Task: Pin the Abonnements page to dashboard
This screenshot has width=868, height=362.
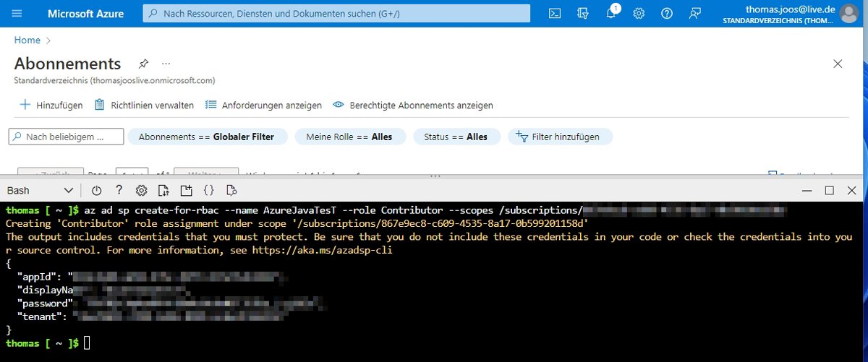Action: point(143,64)
